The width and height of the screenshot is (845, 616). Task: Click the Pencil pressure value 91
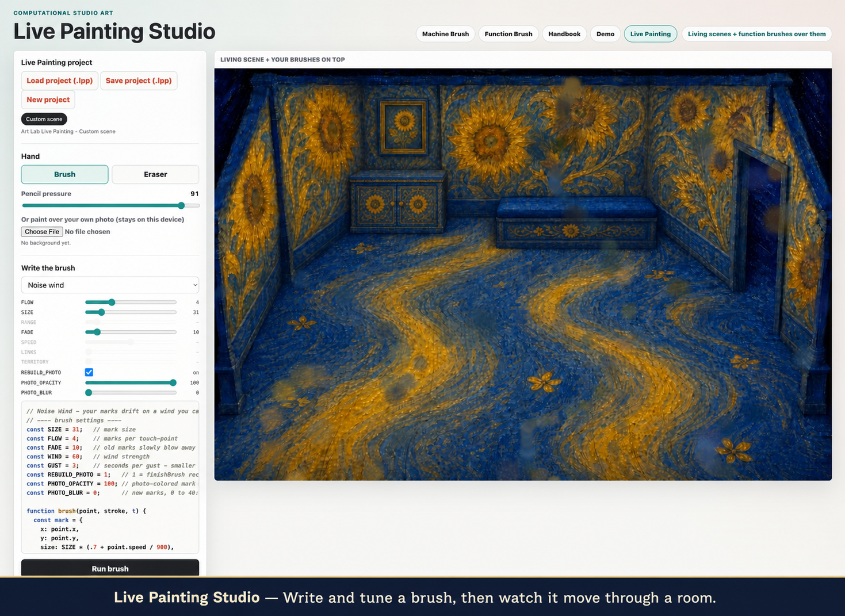tap(194, 194)
